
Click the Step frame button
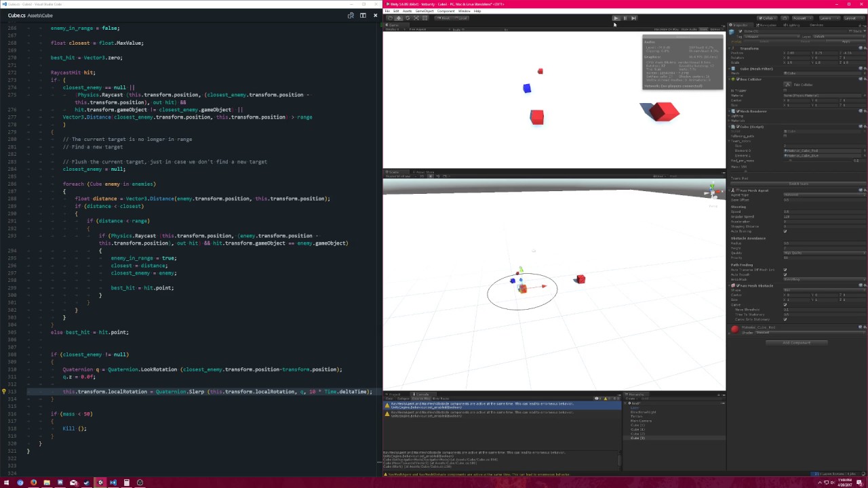point(633,18)
